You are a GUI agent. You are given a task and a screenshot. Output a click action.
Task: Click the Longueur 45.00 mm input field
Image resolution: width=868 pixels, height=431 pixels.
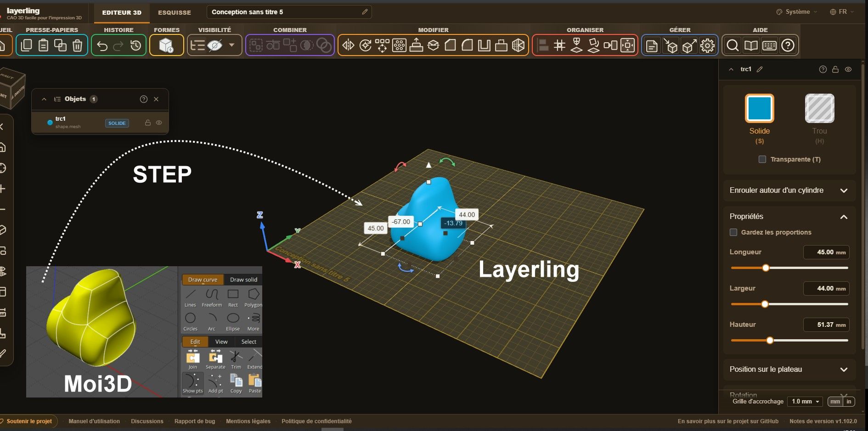coord(826,252)
